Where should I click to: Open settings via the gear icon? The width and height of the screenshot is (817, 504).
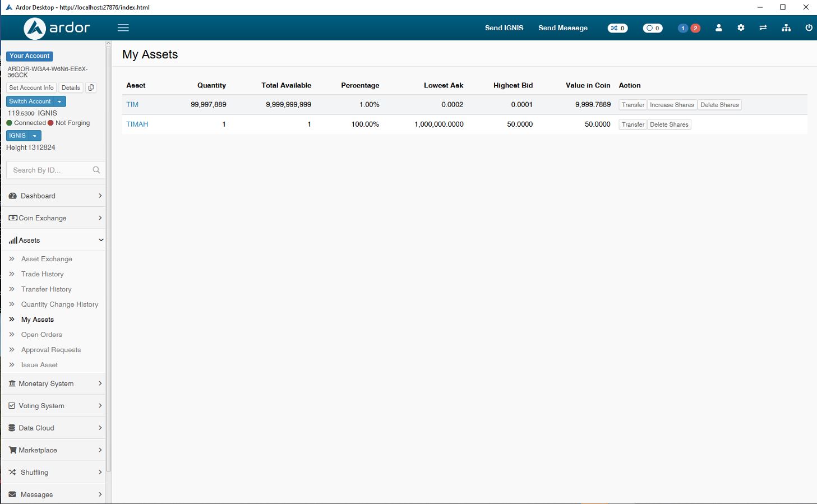pos(741,28)
